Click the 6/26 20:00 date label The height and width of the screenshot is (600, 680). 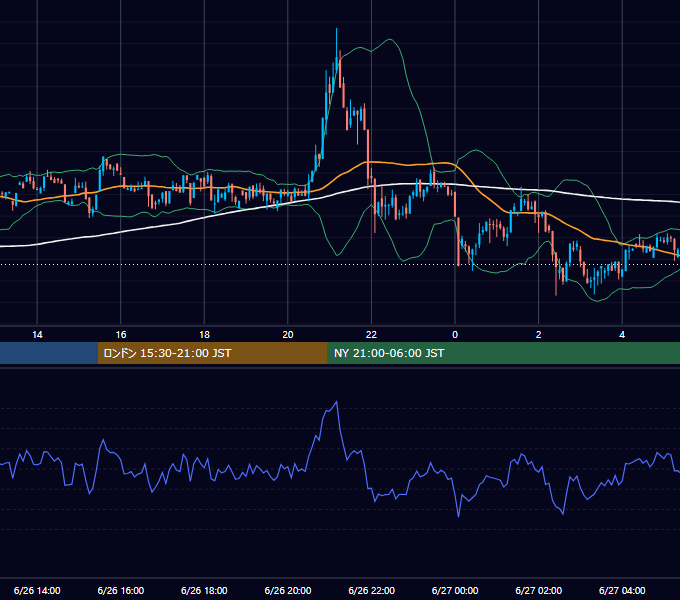pyautogui.click(x=288, y=590)
